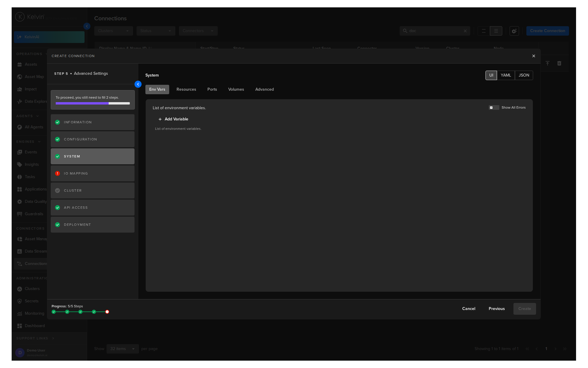This screenshot has width=588, height=368.
Task: Go to the next page arrow
Action: pyautogui.click(x=556, y=349)
